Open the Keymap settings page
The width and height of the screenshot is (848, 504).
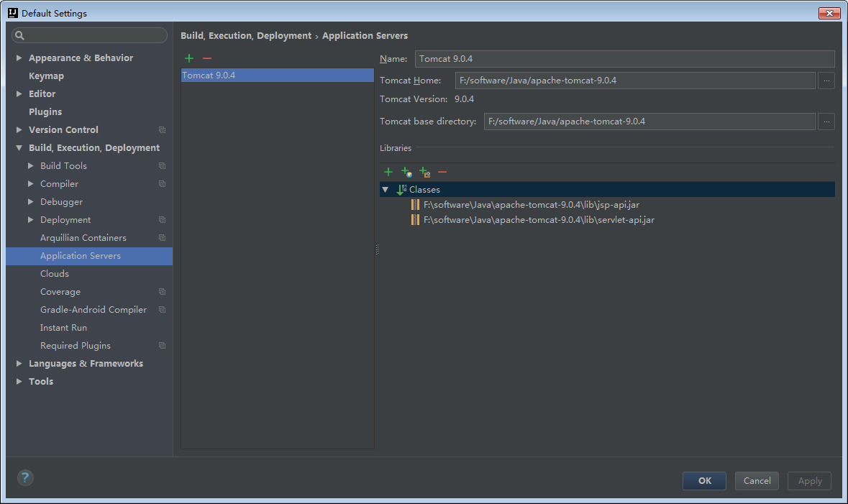46,75
